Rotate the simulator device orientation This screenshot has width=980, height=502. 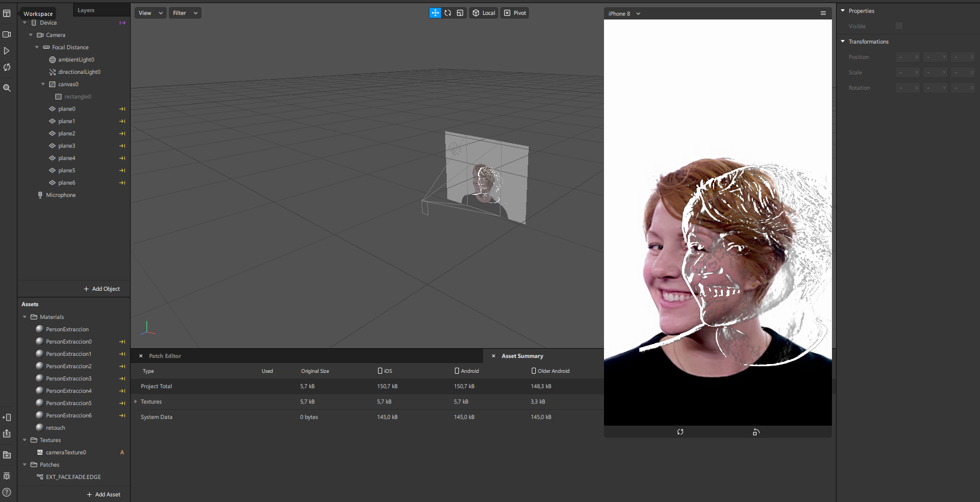756,432
